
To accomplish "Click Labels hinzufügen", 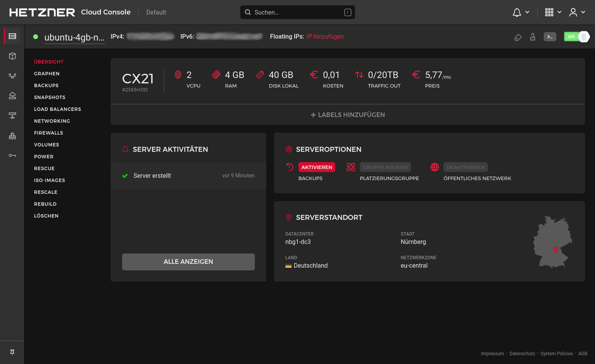I will pos(348,115).
